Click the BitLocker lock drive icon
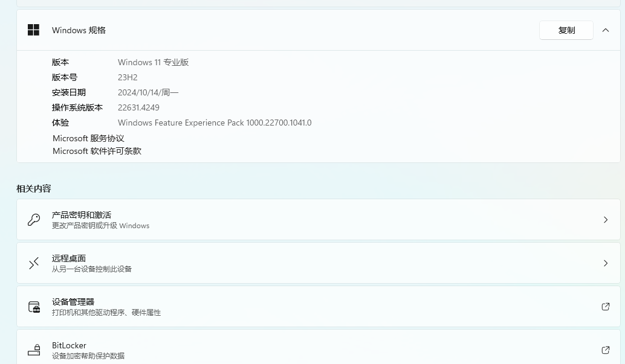 tap(34, 350)
